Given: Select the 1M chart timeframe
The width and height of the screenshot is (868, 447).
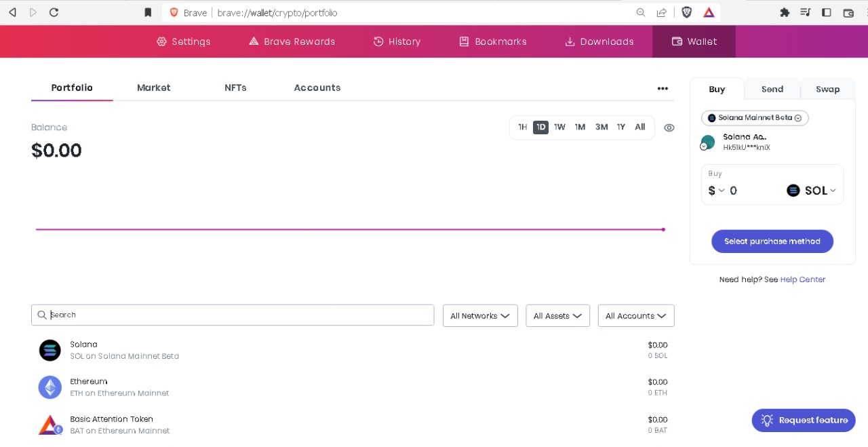Looking at the screenshot, I should (x=580, y=127).
